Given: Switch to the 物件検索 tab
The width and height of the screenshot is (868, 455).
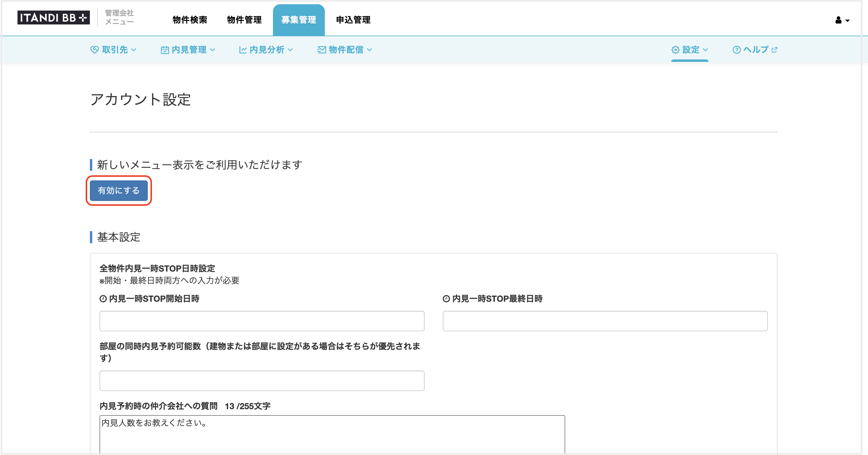Looking at the screenshot, I should coord(190,20).
